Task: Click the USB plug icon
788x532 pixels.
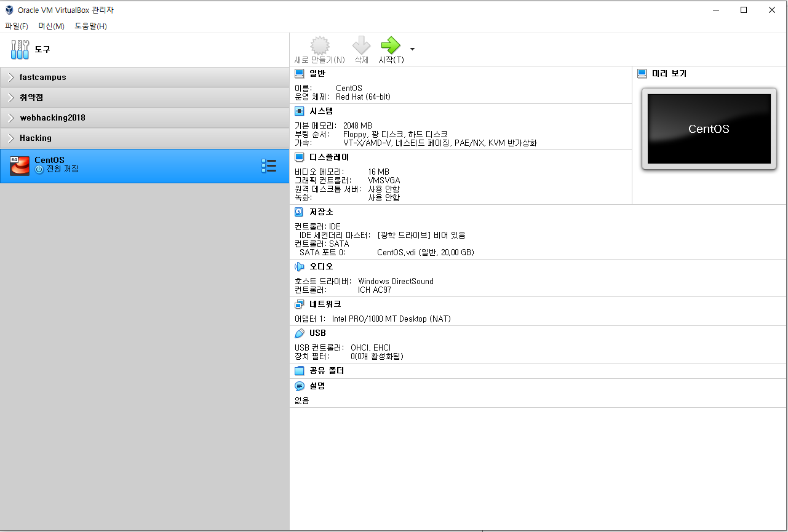Action: (x=300, y=333)
